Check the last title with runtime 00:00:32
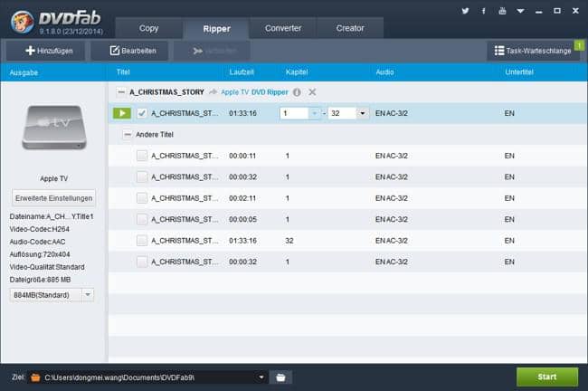The image size is (588, 391). (142, 262)
